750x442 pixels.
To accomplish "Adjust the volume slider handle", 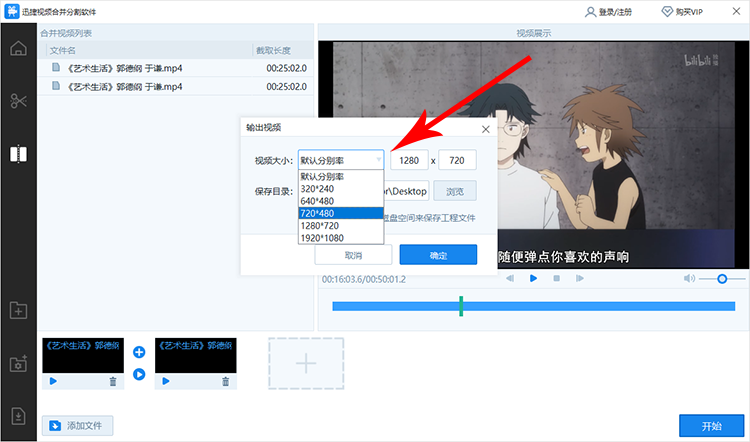I will (722, 278).
